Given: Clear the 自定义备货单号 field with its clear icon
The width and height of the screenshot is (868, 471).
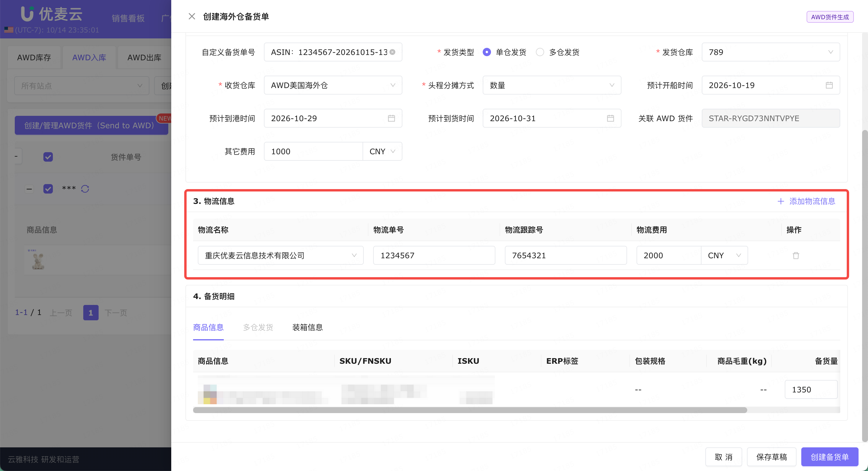Looking at the screenshot, I should [393, 52].
